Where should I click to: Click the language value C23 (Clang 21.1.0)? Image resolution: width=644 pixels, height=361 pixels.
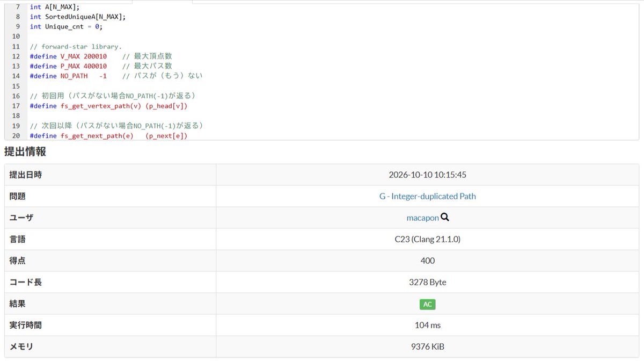(427, 239)
